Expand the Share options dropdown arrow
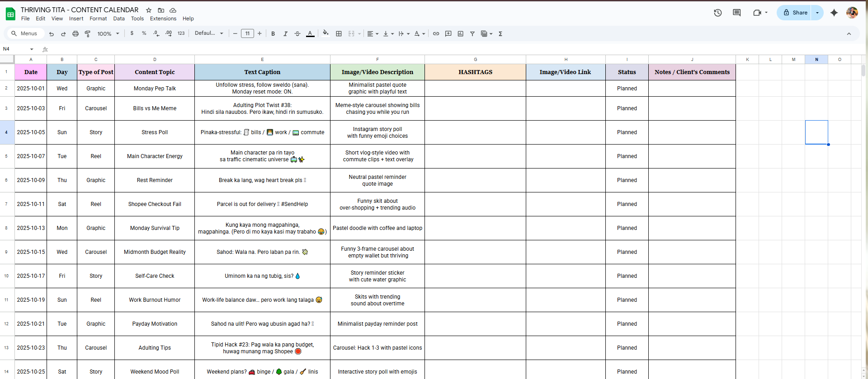Viewport: 868px width, 379px height. [x=817, y=13]
